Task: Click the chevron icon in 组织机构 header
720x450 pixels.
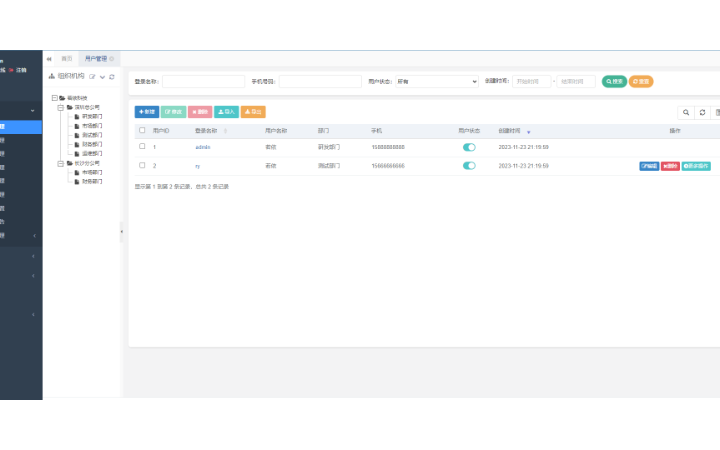Action: (x=102, y=76)
